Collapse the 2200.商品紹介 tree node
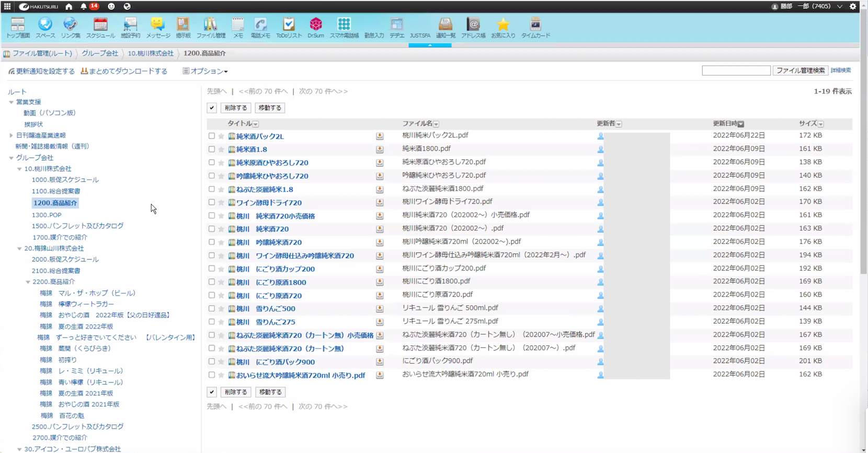The height and width of the screenshot is (453, 868). click(28, 282)
